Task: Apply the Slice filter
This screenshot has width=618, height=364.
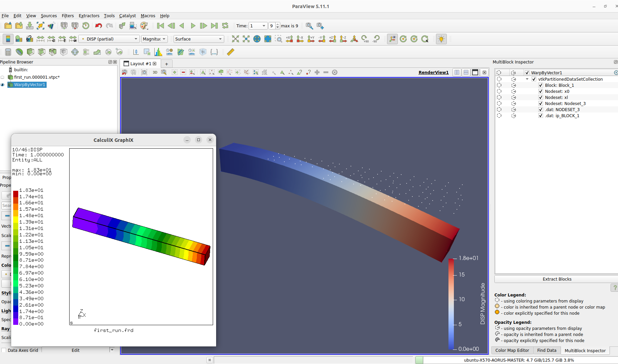Action: click(41, 52)
